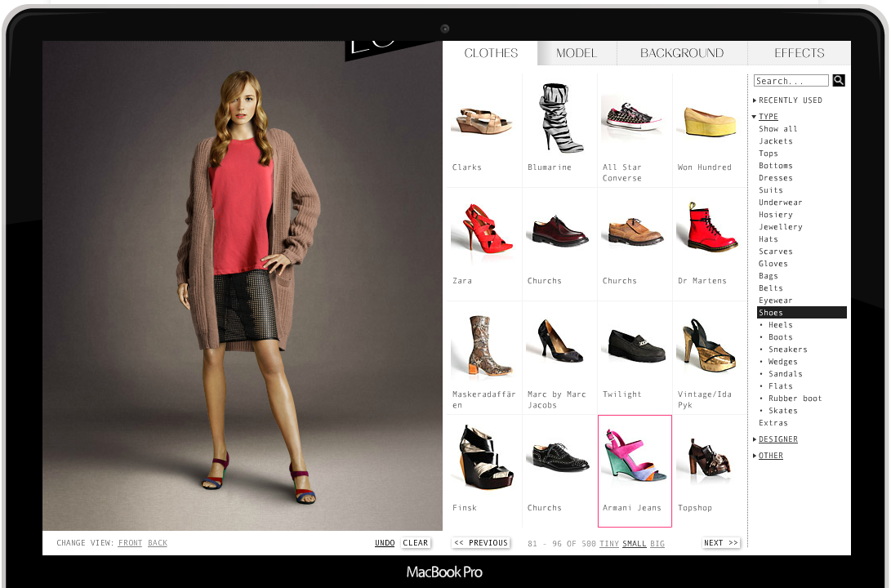The width and height of the screenshot is (891, 588).
Task: Filter clothes by Belts
Action: click(770, 288)
